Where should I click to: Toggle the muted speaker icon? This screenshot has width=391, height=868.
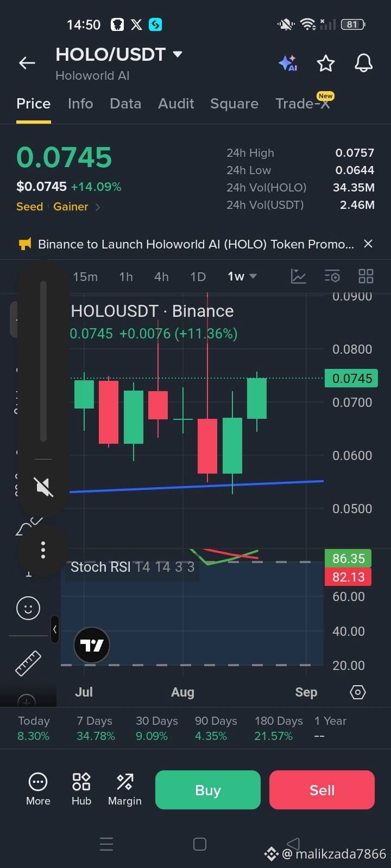[x=43, y=487]
